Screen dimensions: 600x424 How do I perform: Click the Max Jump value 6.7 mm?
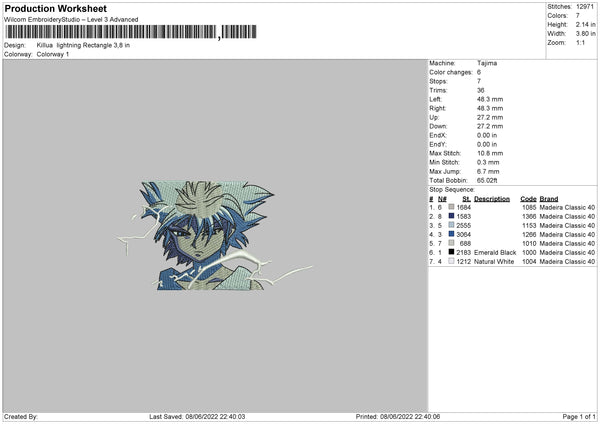point(488,171)
